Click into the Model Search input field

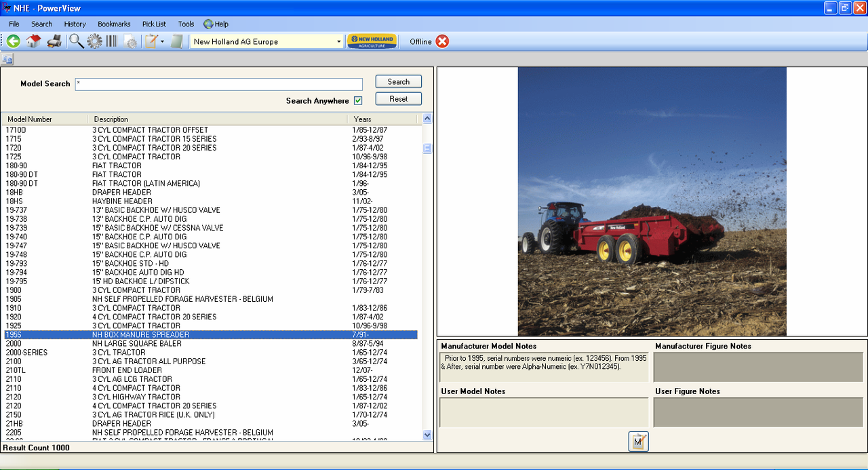click(x=218, y=84)
